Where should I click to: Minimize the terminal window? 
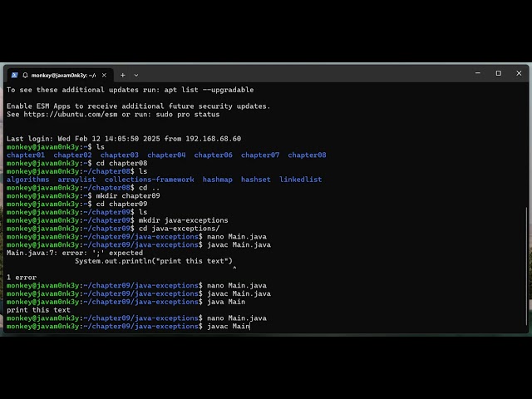pos(475,73)
